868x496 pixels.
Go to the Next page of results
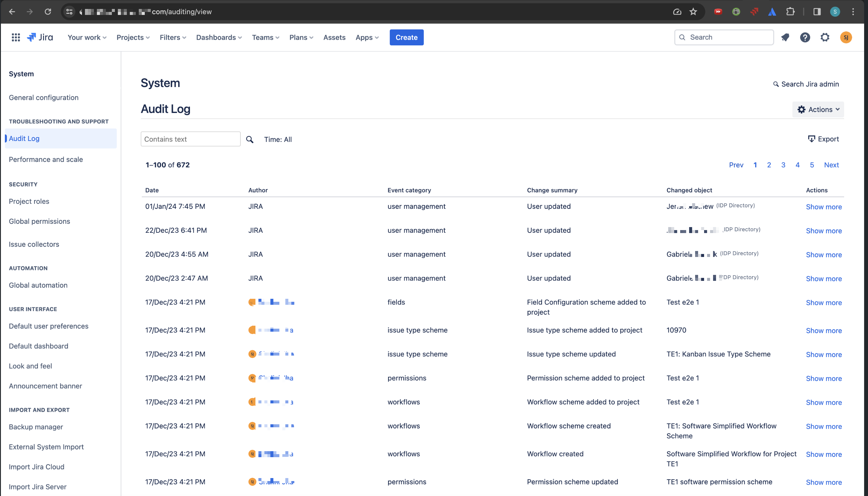coord(831,165)
